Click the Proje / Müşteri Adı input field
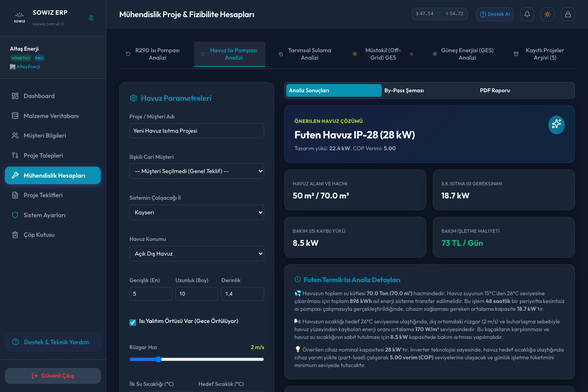Image resolution: width=588 pixels, height=392 pixels. point(197,131)
